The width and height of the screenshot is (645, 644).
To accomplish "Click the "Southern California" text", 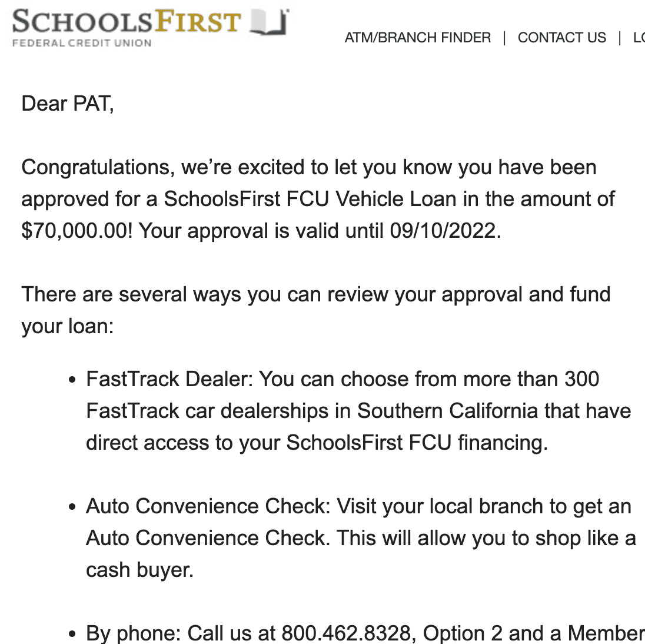I will [447, 411].
